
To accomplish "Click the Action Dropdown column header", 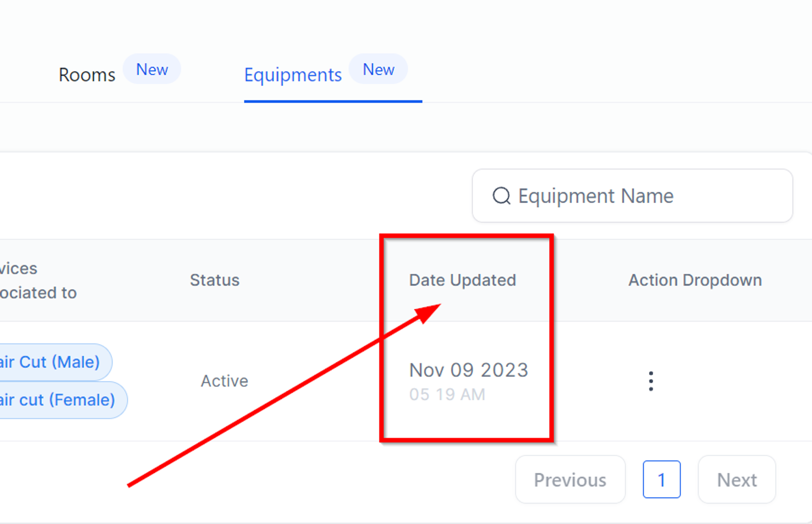I will tap(695, 280).
